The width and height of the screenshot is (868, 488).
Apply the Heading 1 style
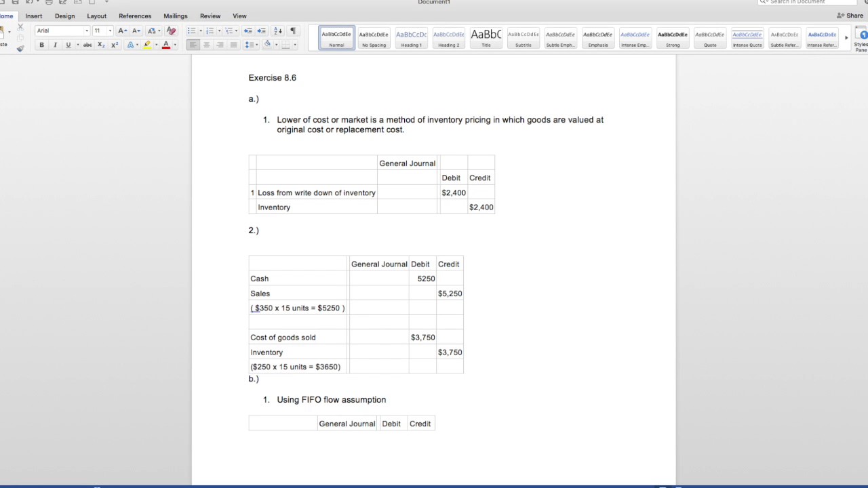point(411,38)
